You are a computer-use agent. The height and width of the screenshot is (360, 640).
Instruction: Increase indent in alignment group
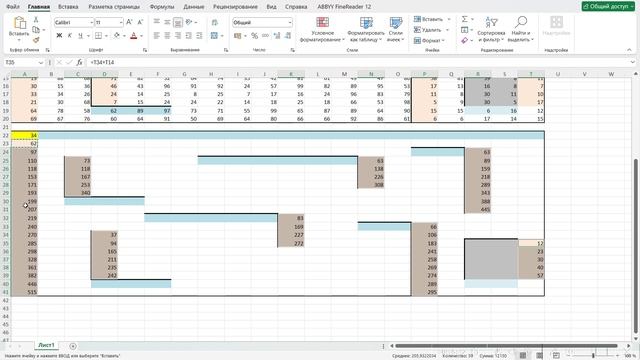[199, 36]
